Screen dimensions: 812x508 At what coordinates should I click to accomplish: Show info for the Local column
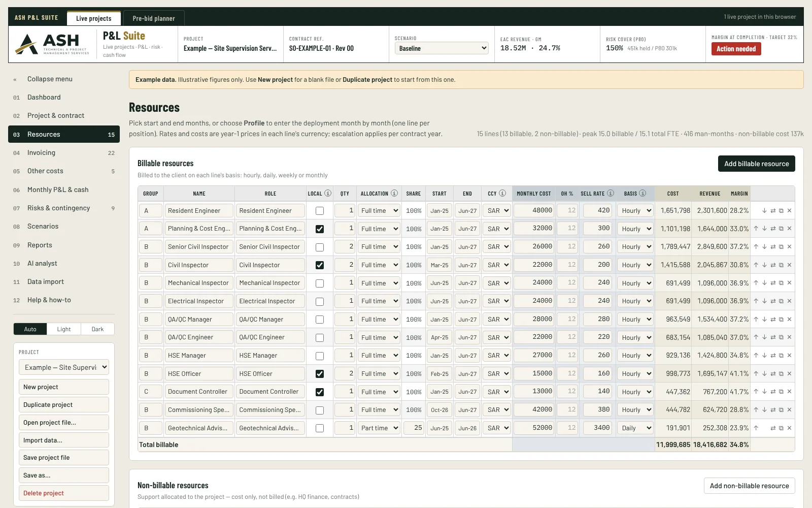[x=328, y=193]
